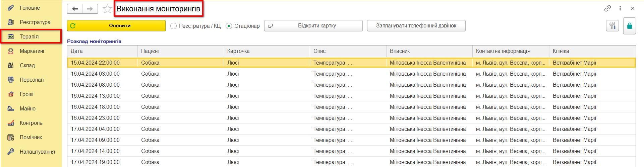Click the Відкрити картку button
Screen dimensions: 644x167
[x=313, y=26]
